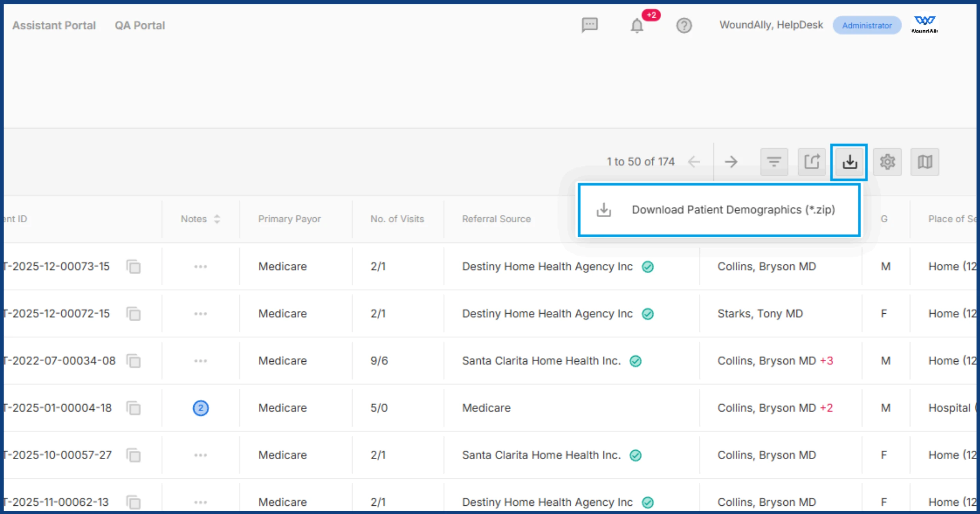Sort by the Notes column
The image size is (980, 514).
217,219
